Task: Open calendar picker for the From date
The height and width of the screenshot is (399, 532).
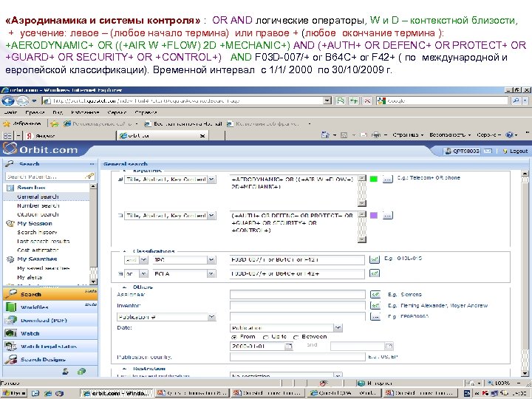Action: 288,347
